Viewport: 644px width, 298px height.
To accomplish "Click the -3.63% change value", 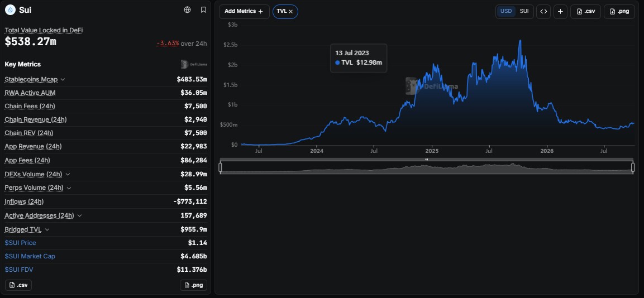I will point(168,44).
